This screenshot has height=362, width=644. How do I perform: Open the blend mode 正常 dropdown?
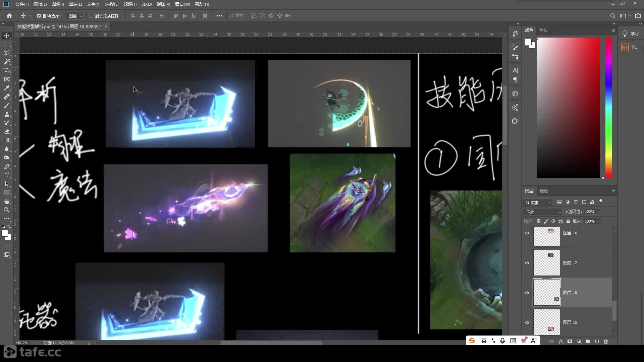(x=542, y=212)
